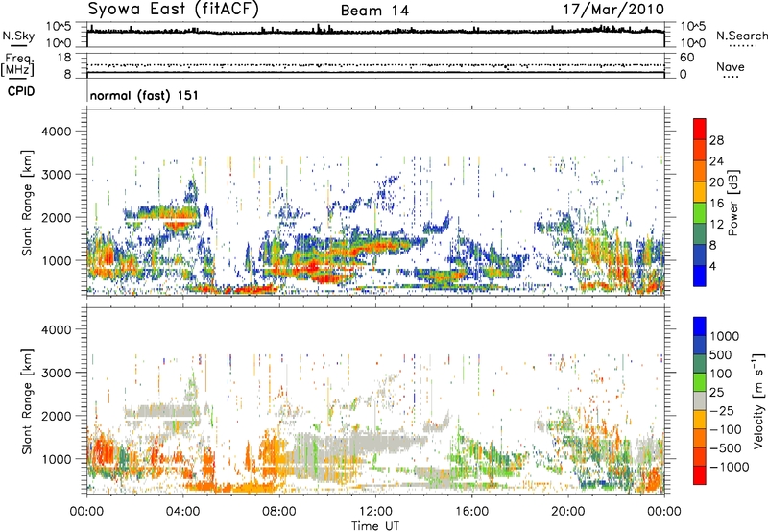Click the '10^5' tick on N.Search axis
This screenshot has width=768, height=532.
point(692,26)
